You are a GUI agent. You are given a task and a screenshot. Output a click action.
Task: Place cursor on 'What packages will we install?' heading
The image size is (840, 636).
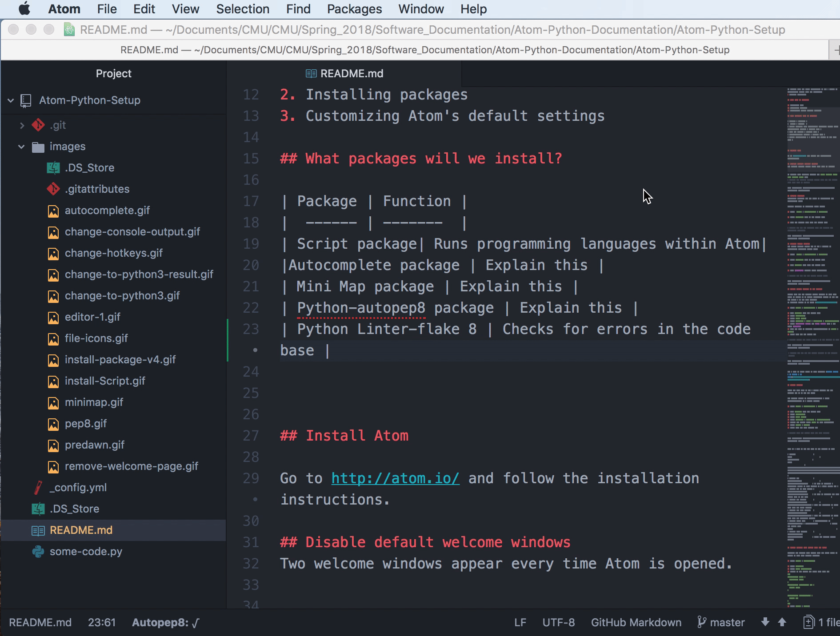(x=433, y=159)
